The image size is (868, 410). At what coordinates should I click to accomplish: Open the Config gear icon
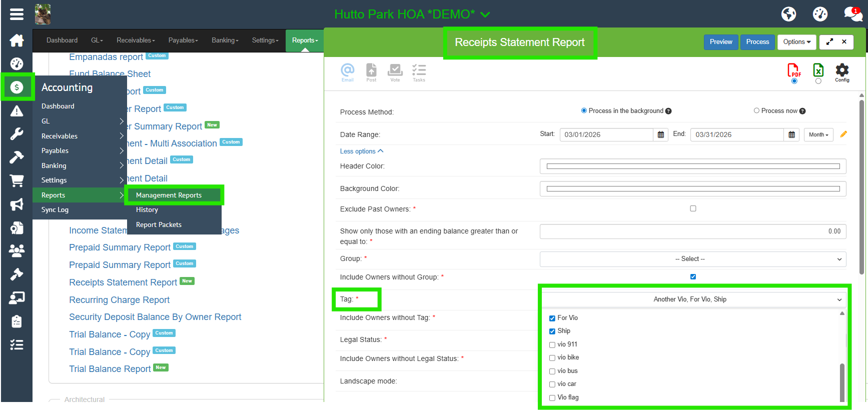point(842,70)
